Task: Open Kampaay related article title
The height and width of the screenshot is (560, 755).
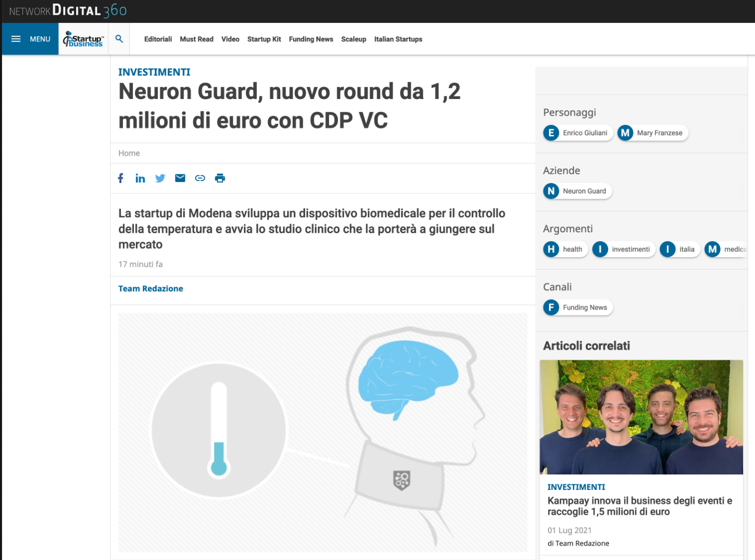Action: (640, 506)
